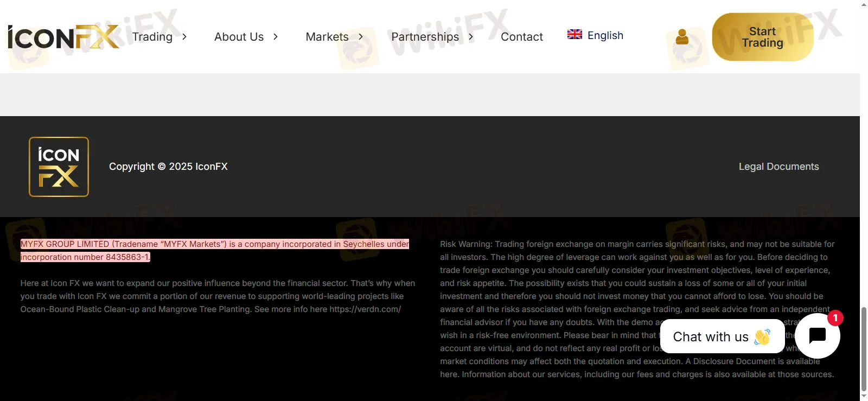This screenshot has width=868, height=401.
Task: Open the round chat bubble widget
Action: tap(817, 336)
